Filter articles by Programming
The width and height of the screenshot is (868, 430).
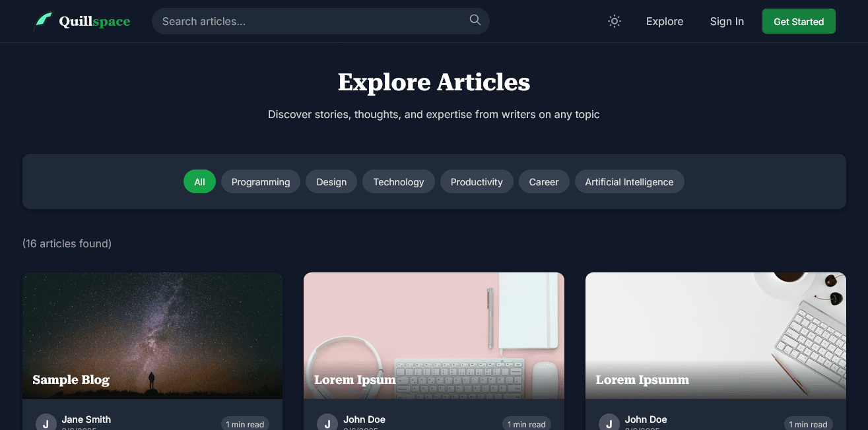click(x=261, y=182)
